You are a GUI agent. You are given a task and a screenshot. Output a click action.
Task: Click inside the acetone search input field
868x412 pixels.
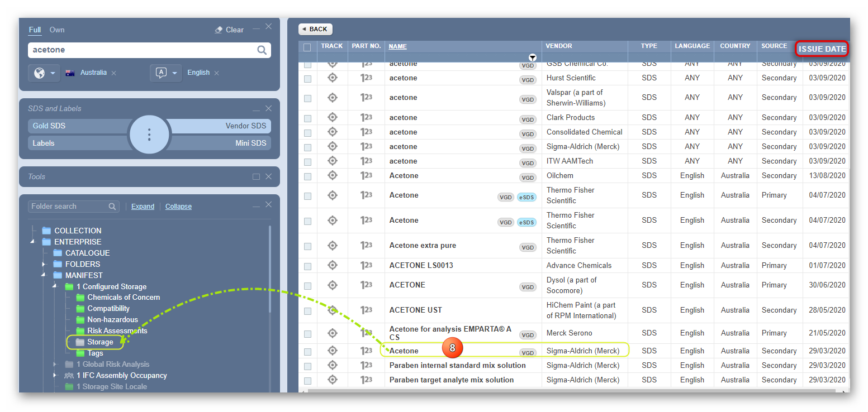coord(140,50)
